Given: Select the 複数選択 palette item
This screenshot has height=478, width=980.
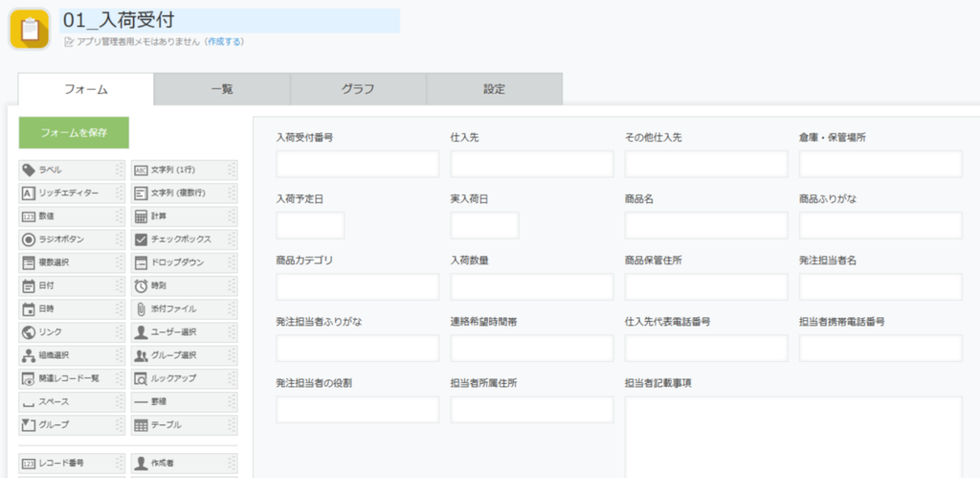Looking at the screenshot, I should coord(72,262).
